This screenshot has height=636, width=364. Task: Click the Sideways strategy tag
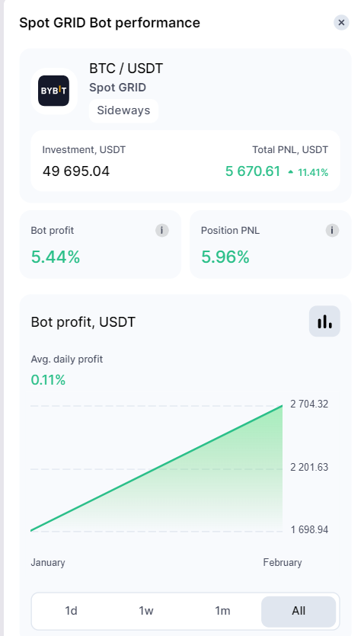point(123,110)
